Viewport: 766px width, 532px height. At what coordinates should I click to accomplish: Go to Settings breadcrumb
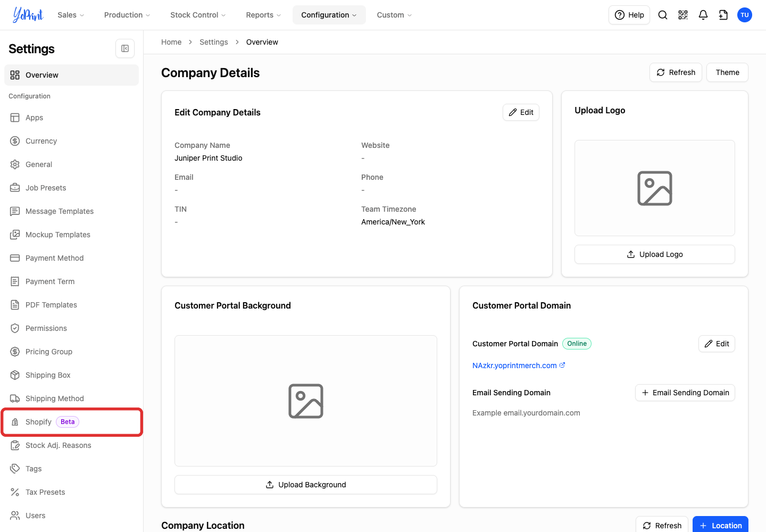click(213, 42)
